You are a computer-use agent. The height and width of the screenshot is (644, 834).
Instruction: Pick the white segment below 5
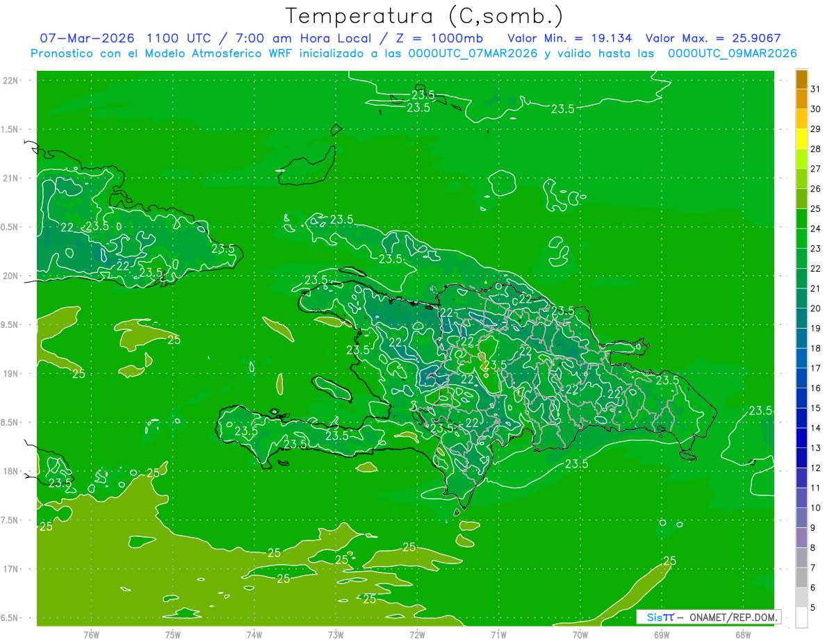(x=801, y=618)
